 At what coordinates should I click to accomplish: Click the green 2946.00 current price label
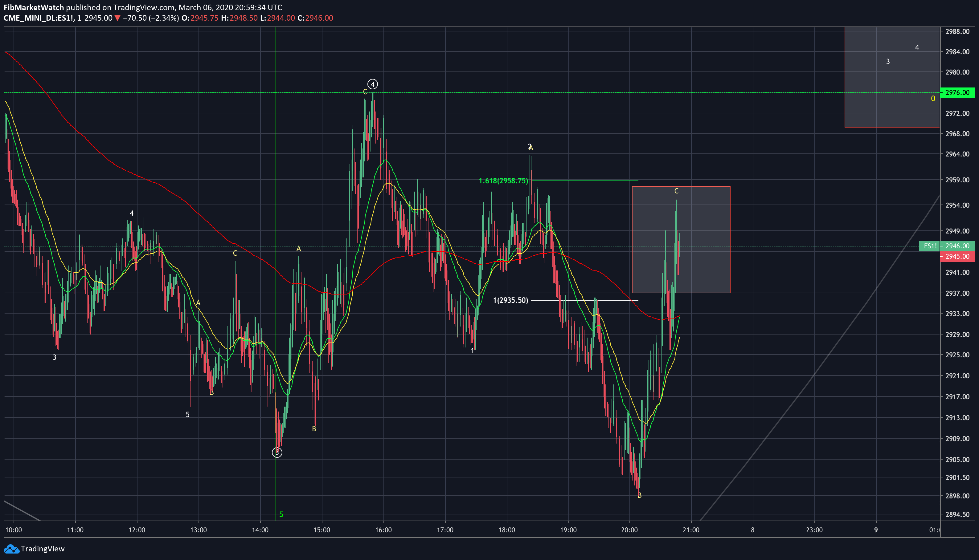(957, 246)
